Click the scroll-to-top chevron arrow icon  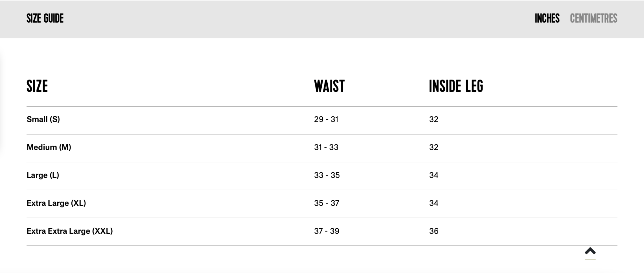[x=590, y=251]
